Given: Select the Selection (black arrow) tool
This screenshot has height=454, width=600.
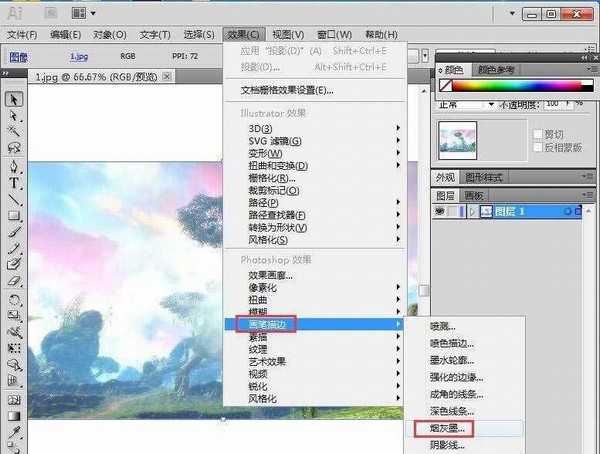Looking at the screenshot, I should point(15,99).
